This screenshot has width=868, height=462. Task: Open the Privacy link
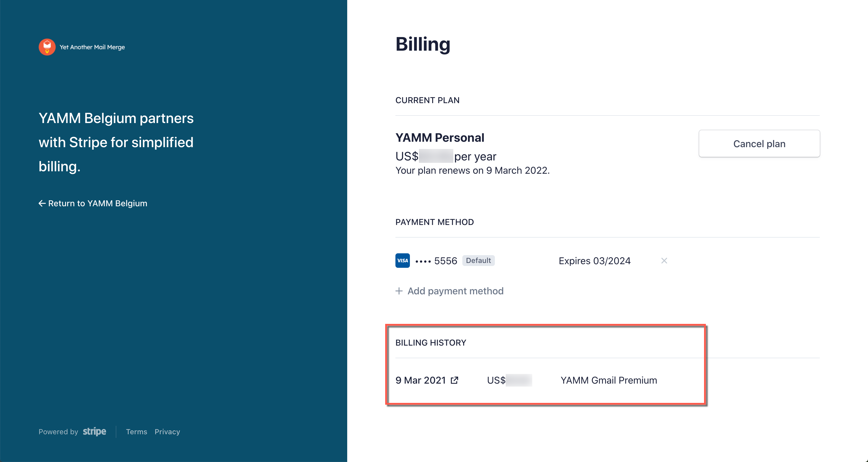point(167,432)
